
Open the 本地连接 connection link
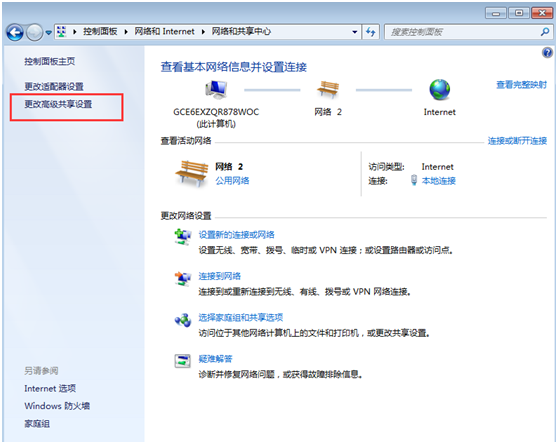point(438,181)
